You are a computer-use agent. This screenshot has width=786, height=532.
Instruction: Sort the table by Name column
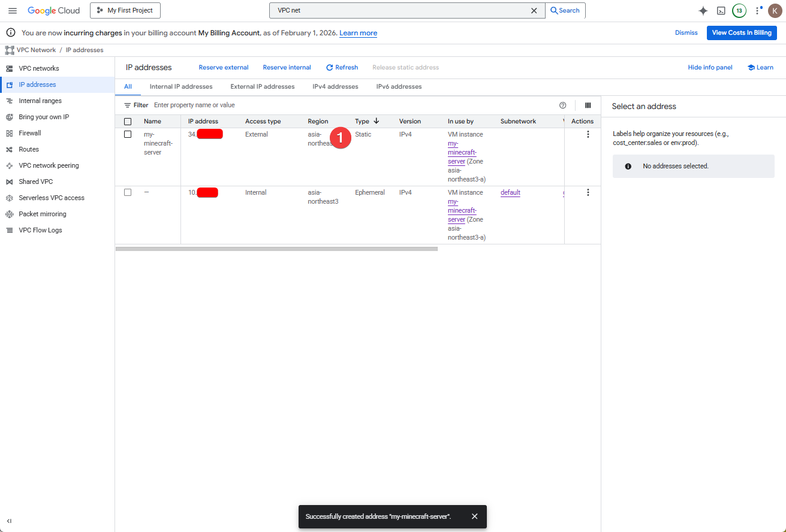[x=152, y=122]
